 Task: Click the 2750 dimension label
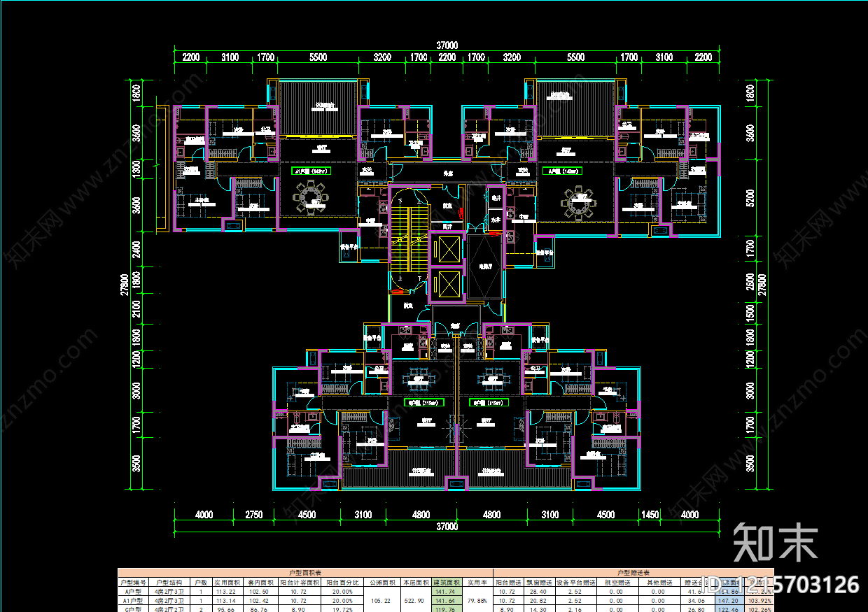click(254, 515)
